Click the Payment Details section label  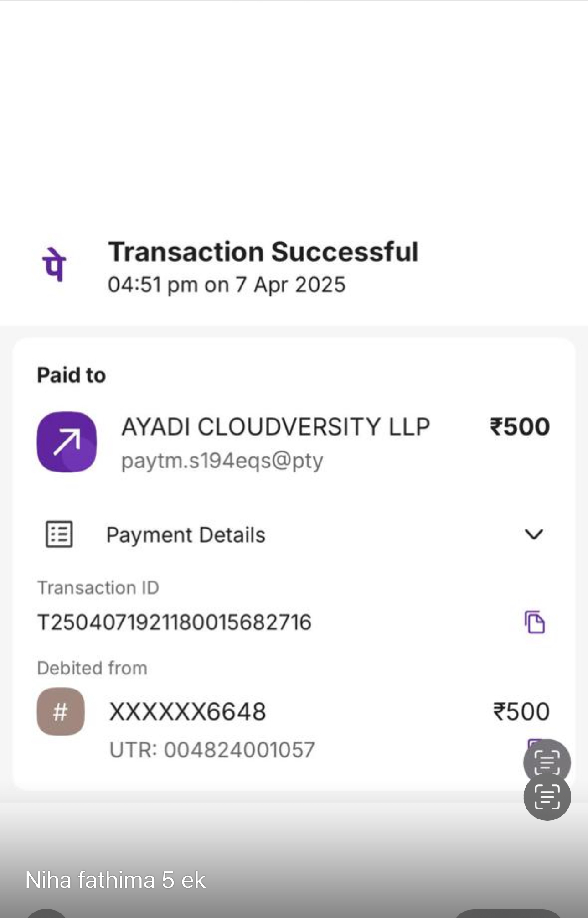[186, 535]
